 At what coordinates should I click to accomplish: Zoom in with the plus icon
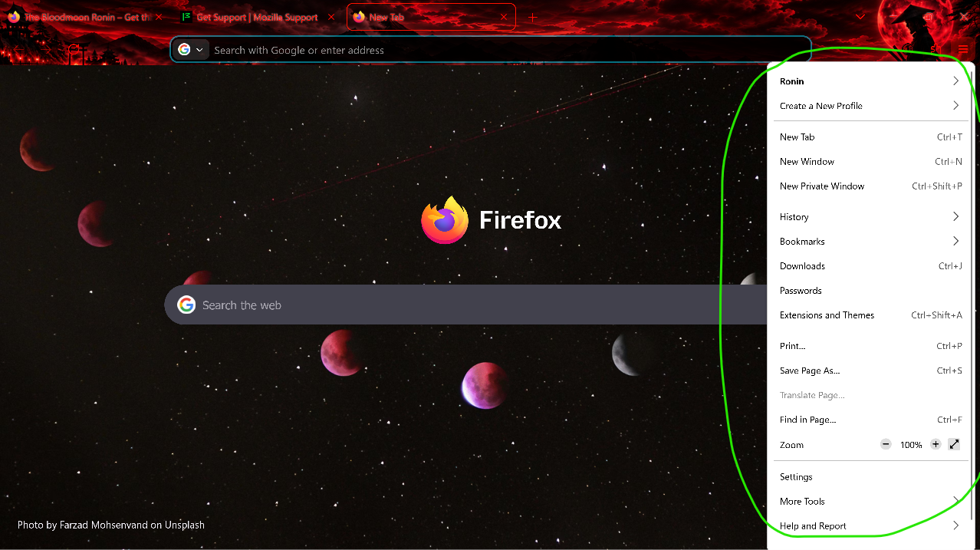[x=936, y=444]
